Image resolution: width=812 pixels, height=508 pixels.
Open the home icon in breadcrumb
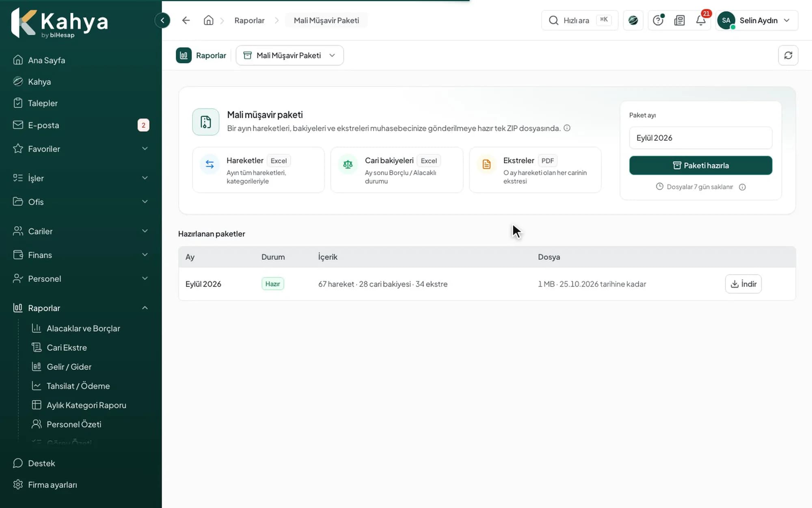(x=208, y=20)
